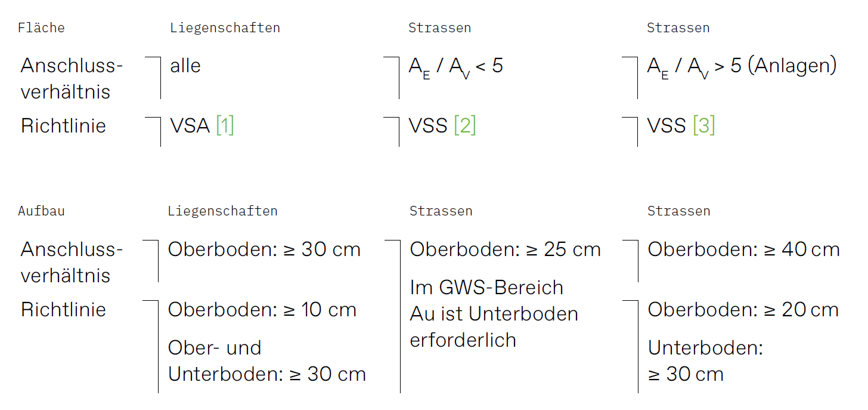
Task: Click the 'Unterboden: ≥ 30 cm' entry in last column
Action: coord(705,361)
